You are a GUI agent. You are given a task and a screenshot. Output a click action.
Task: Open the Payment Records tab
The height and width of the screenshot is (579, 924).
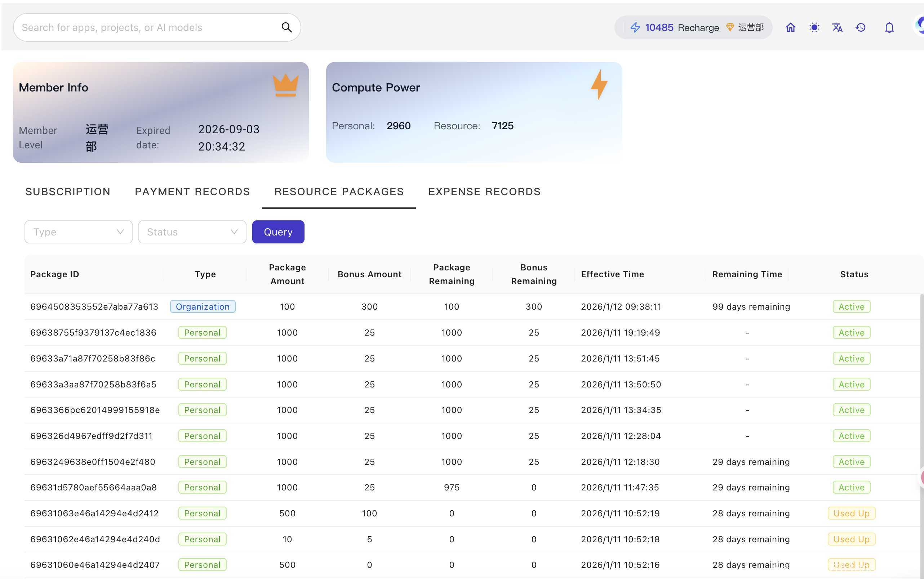click(x=192, y=192)
